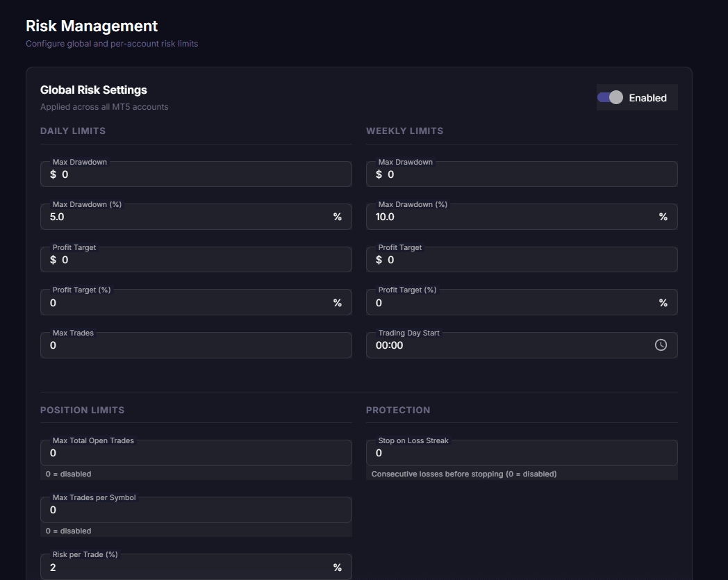Click the Risk per Trade percent field
The width and height of the screenshot is (728, 580).
pyautogui.click(x=188, y=567)
